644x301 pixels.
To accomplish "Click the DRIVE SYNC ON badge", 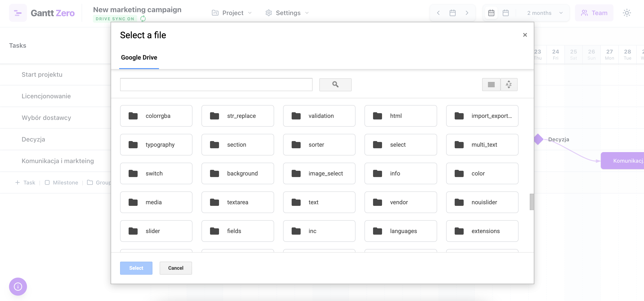I will [x=115, y=18].
